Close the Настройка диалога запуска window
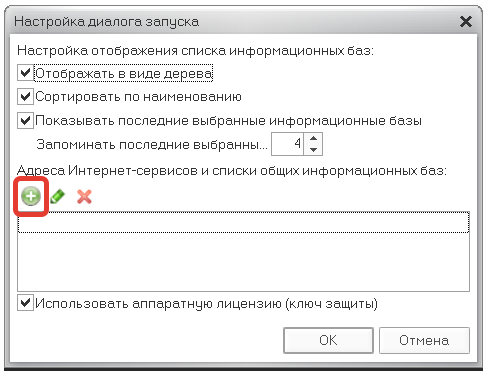 tap(465, 22)
